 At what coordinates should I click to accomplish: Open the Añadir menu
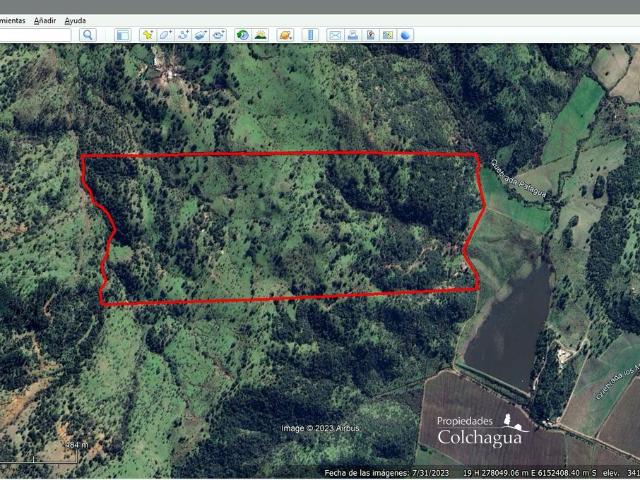tap(45, 20)
